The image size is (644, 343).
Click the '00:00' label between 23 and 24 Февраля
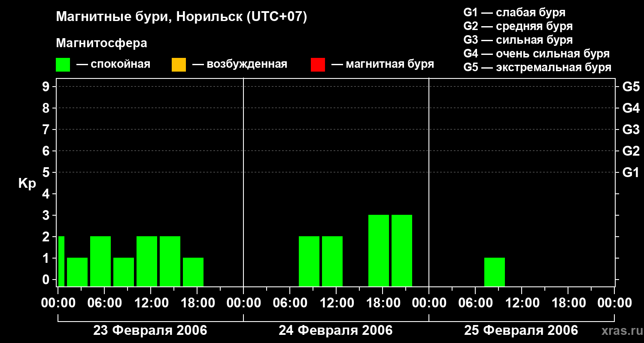tap(243, 303)
